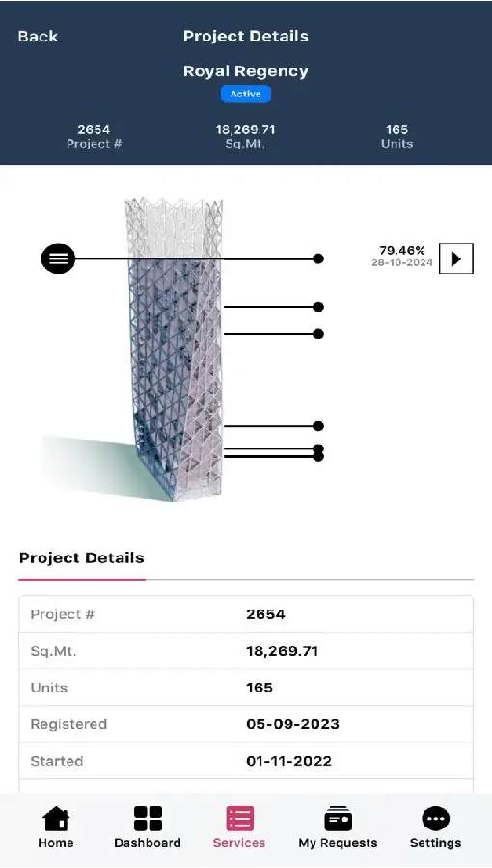Select the Registered date row
Screen dimensions: 492x868
pos(246,724)
